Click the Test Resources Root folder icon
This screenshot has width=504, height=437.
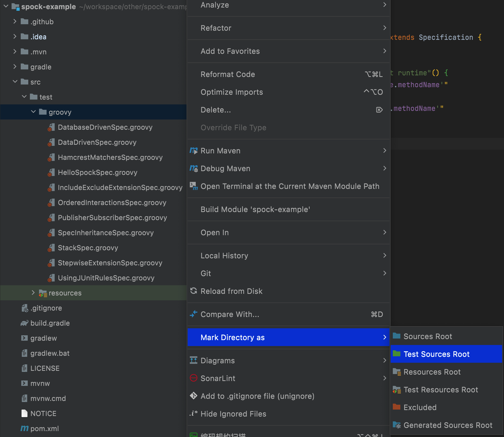tap(397, 389)
